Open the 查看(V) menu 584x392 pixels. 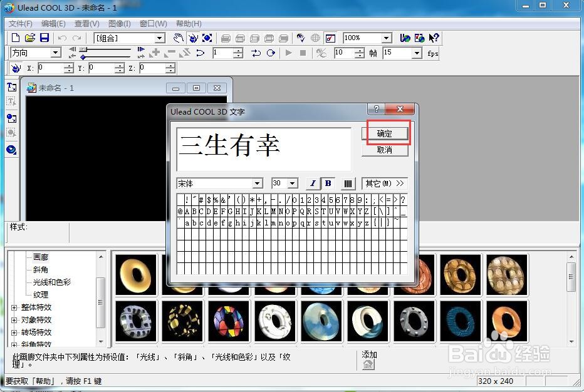86,24
